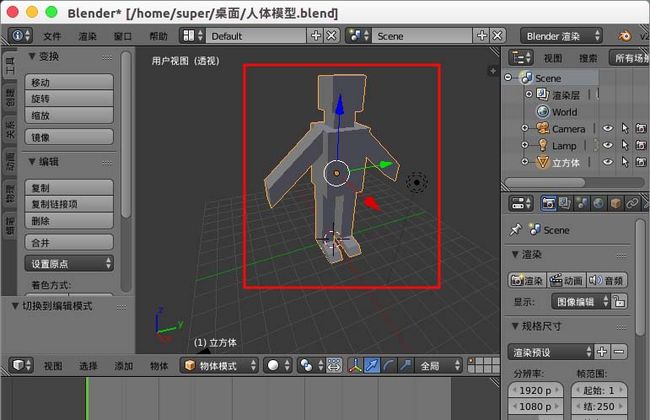Open the 物体模式 mode dropdown
The height and width of the screenshot is (420, 650).
pyautogui.click(x=219, y=365)
